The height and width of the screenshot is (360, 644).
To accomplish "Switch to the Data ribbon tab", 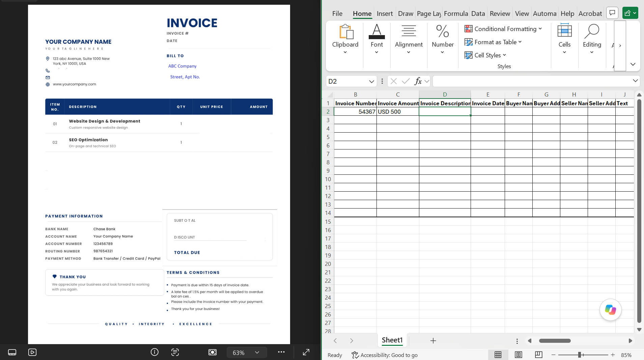I will (478, 13).
